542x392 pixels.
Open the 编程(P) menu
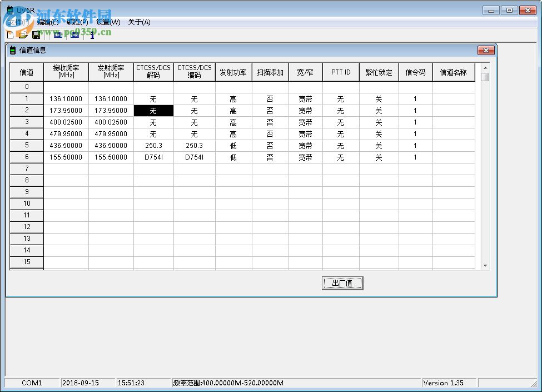[77, 22]
